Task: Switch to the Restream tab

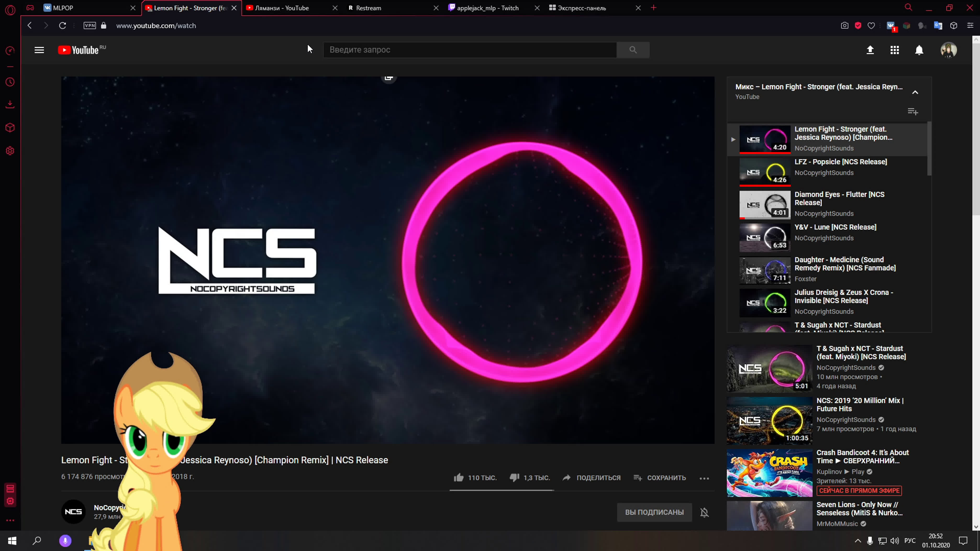Action: click(368, 8)
